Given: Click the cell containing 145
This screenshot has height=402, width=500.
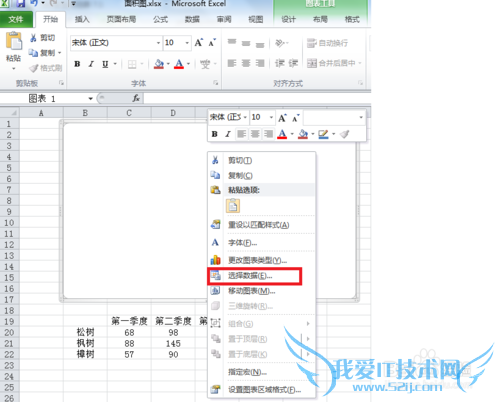Looking at the screenshot, I should [x=173, y=343].
